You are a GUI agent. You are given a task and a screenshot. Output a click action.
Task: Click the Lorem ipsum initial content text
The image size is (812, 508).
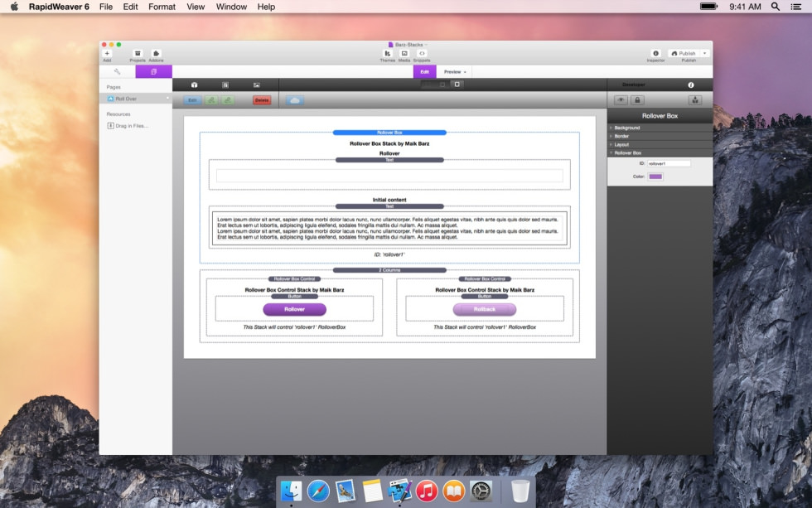389,229
